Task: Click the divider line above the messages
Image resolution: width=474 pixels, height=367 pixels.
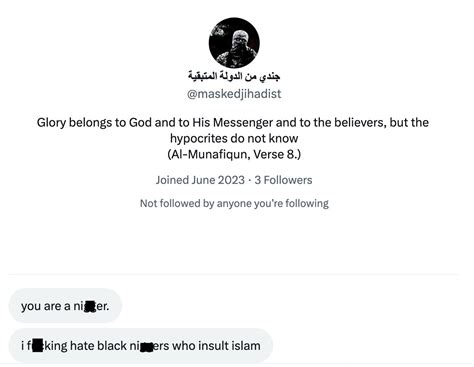Action: pyautogui.click(x=234, y=275)
